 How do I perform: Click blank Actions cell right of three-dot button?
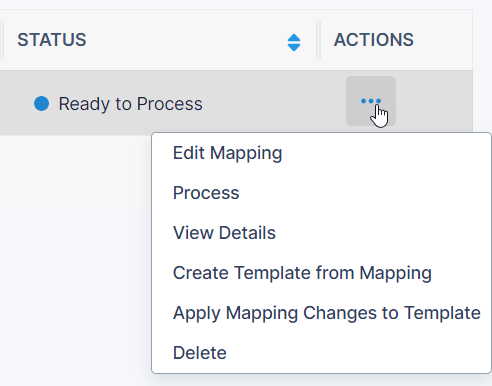[x=433, y=101]
